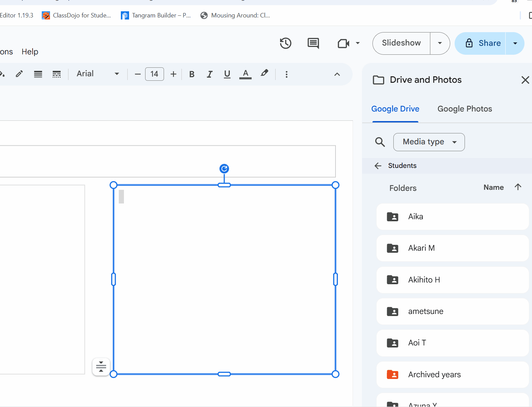Reverse sort direction with the up arrow
This screenshot has height=407, width=532.
[x=518, y=187]
